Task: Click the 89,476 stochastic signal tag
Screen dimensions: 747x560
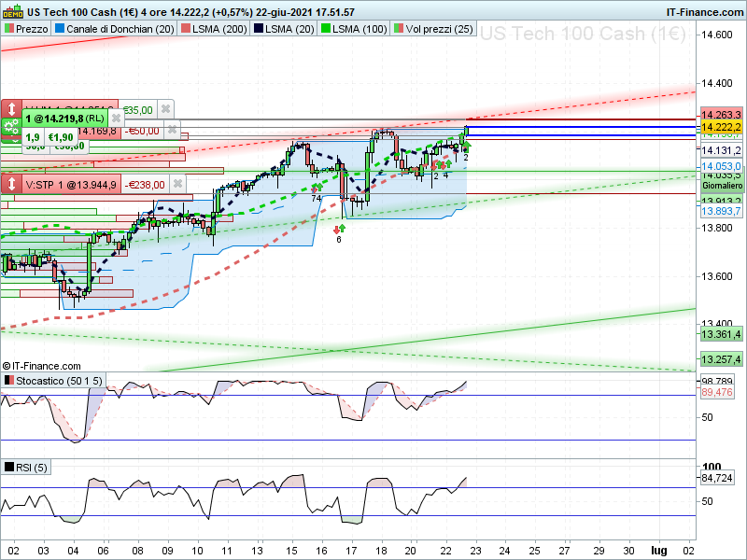Action: [717, 392]
